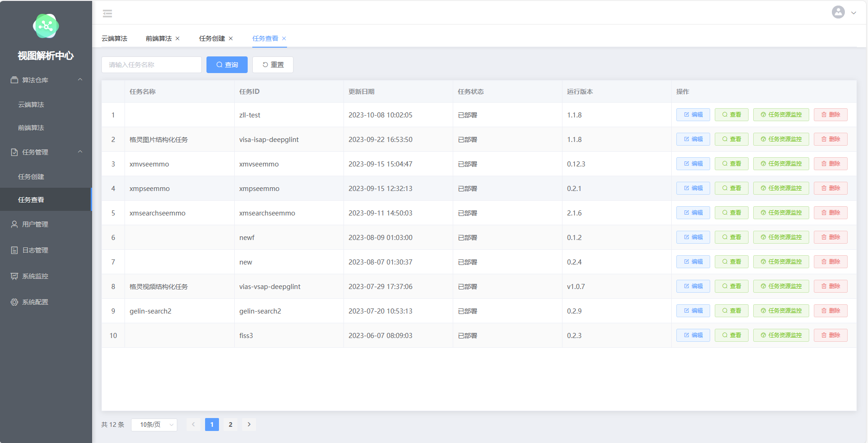Open 任务资源监控 for fiss3
This screenshot has width=868, height=443.
coord(781,335)
